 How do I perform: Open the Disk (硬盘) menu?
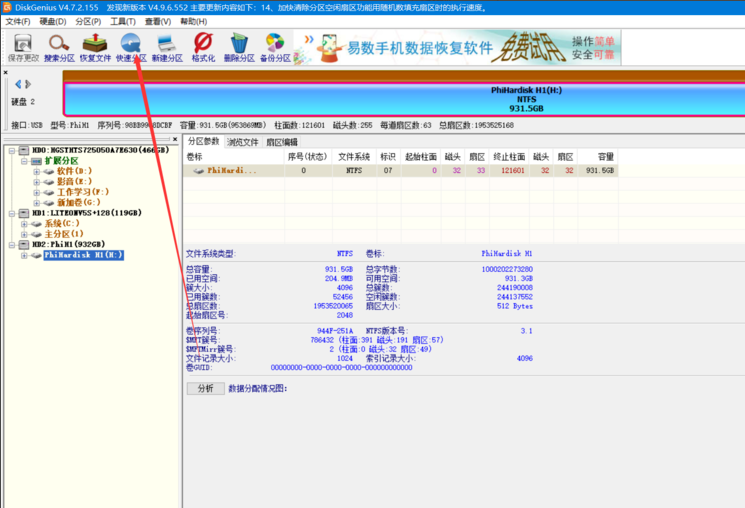pos(53,21)
